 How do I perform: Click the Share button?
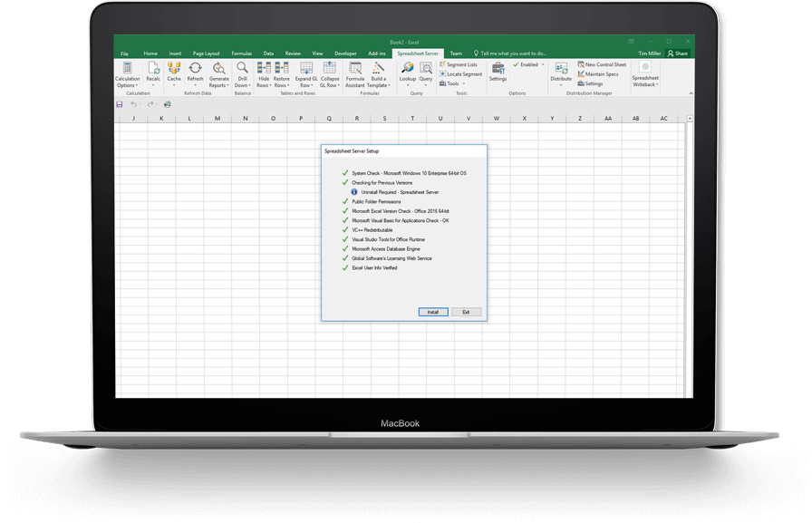pyautogui.click(x=678, y=53)
